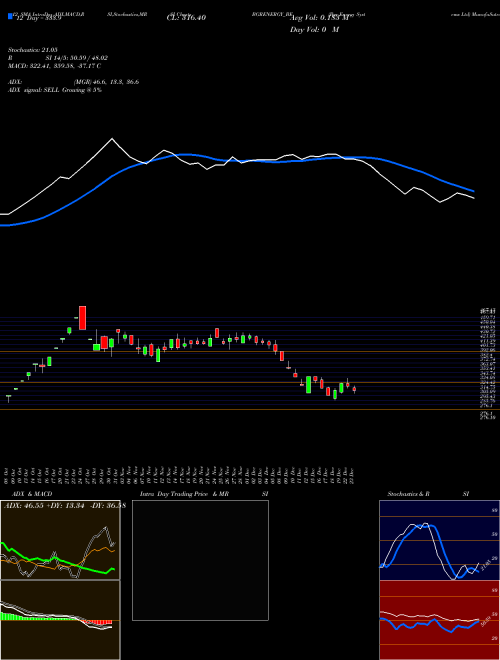500x660 pixels.
Task: Click the Intra Day Trading Price & MRSI title
Action: click(x=204, y=494)
